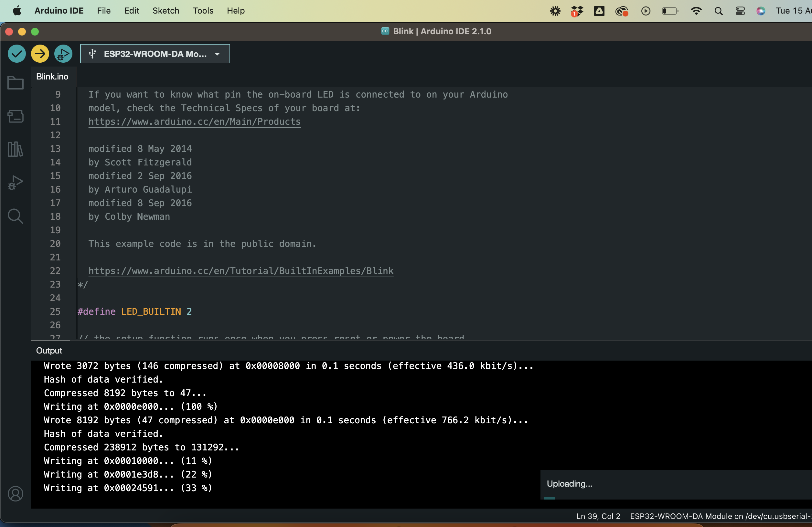The image size is (812, 527).
Task: Follow the arduino.cc/en/Main/Products link
Action: click(x=195, y=122)
